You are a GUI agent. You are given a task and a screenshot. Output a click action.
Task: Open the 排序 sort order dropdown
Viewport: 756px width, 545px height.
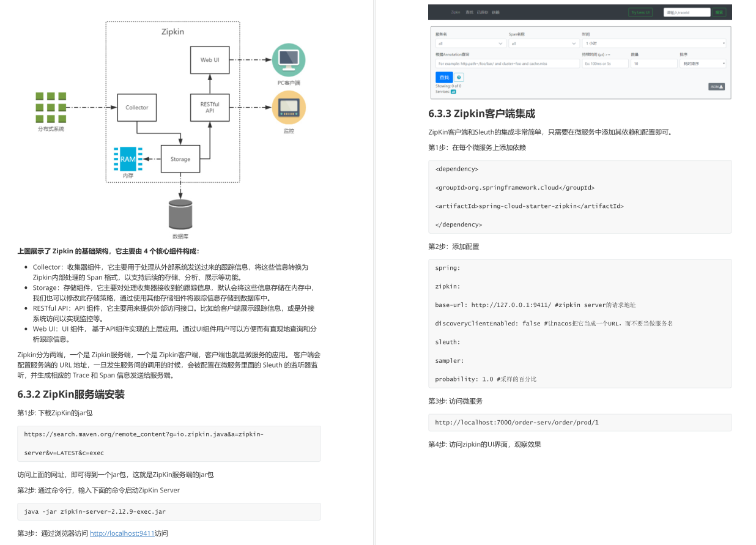(703, 64)
